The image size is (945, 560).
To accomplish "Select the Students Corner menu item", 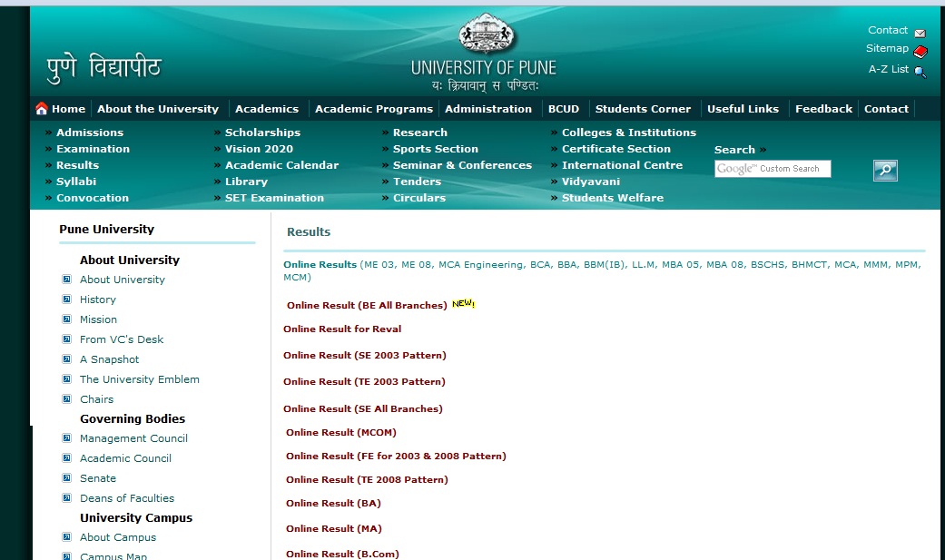I will click(x=643, y=108).
